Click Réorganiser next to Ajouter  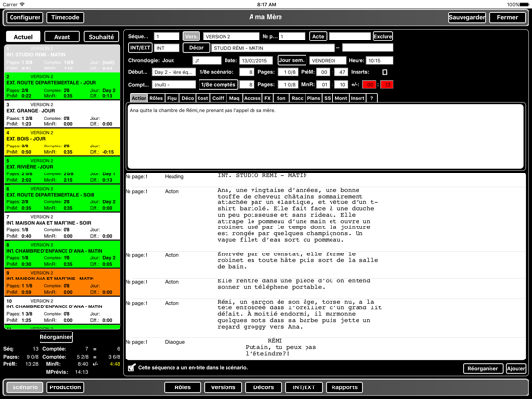483,368
